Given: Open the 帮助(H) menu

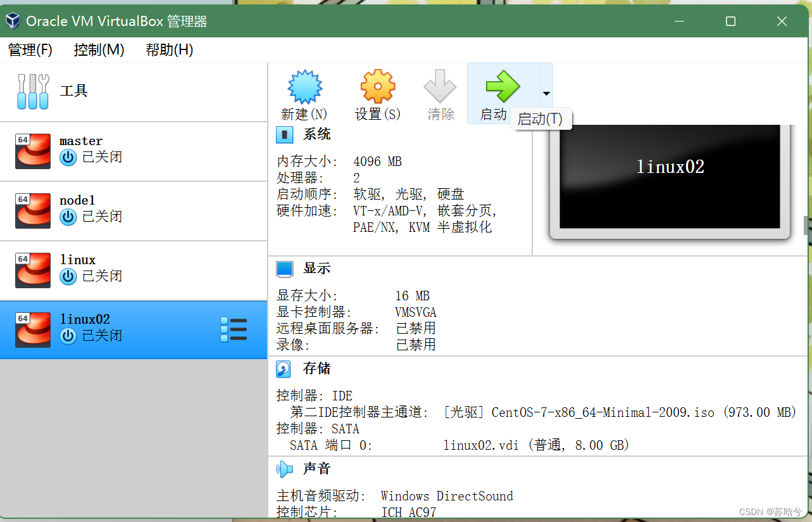Looking at the screenshot, I should pyautogui.click(x=169, y=49).
